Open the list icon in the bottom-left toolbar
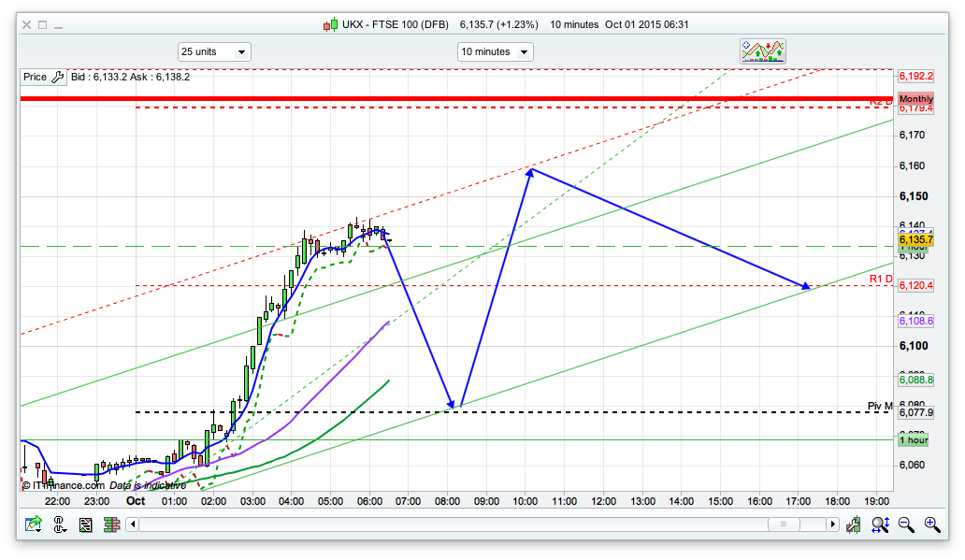Viewport: 965px width, 560px height. point(86,525)
